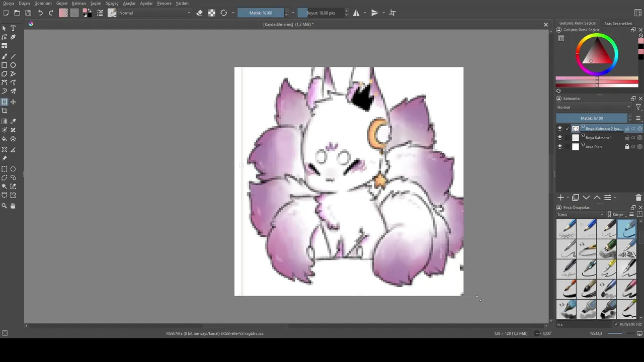Image resolution: width=644 pixels, height=362 pixels.
Task: Duplicate the layer in the Katmanlar panel
Action: (x=576, y=198)
